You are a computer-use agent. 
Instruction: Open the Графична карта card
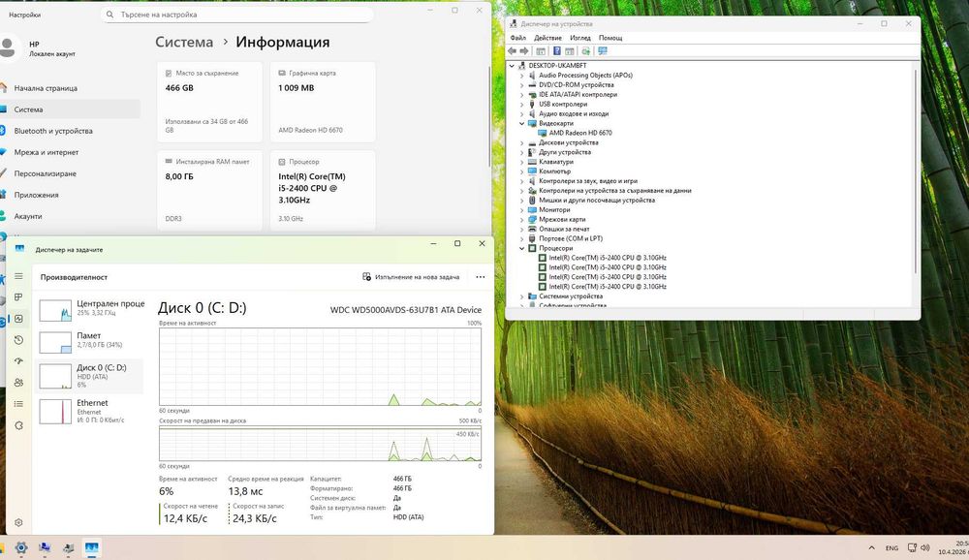323,102
